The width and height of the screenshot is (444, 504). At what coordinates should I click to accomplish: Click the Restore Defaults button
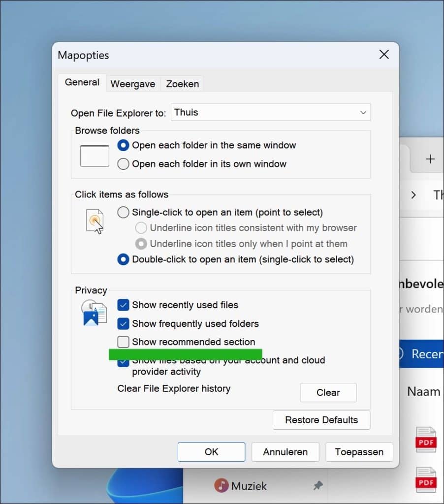[321, 420]
